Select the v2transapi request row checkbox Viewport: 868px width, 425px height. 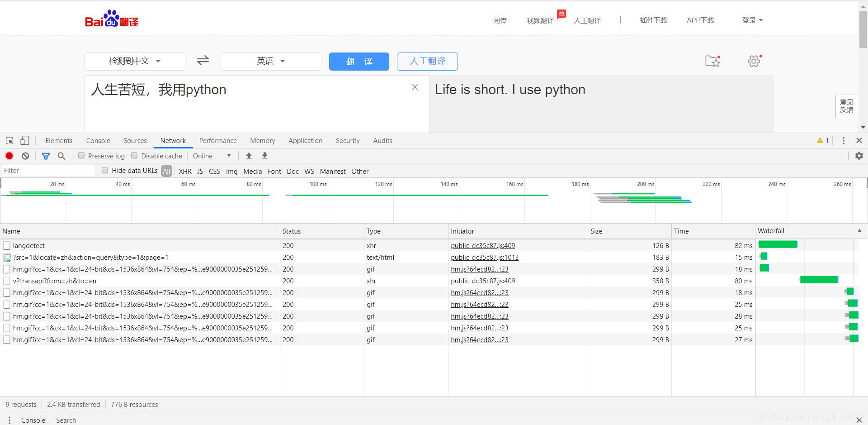point(7,281)
